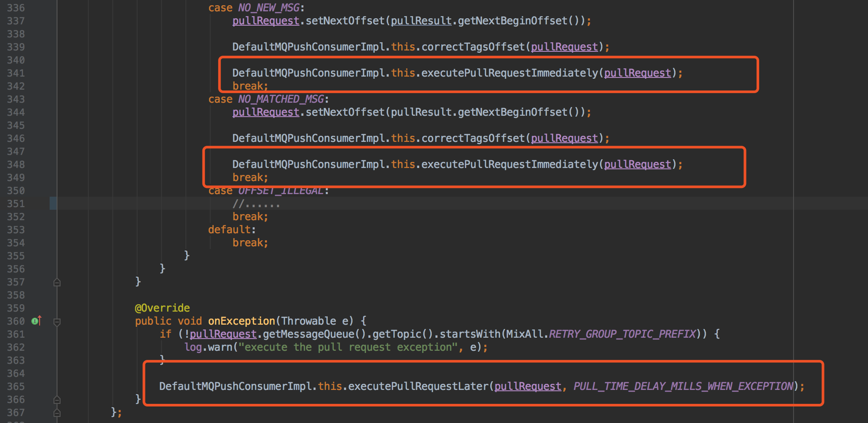Click executePullRequestImmediately on line 341
The image size is (868, 423).
[x=510, y=73]
